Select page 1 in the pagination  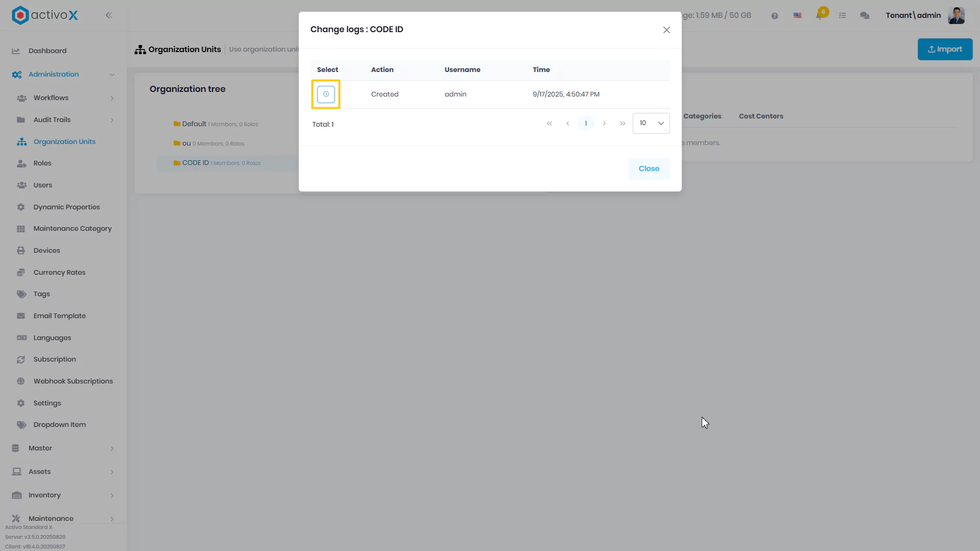point(586,123)
